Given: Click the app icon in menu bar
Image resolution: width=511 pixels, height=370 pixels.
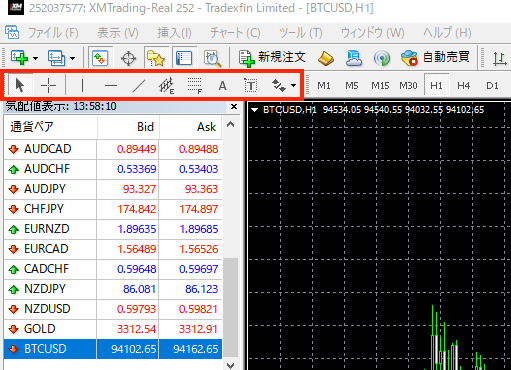Looking at the screenshot, I should pyautogui.click(x=12, y=33).
